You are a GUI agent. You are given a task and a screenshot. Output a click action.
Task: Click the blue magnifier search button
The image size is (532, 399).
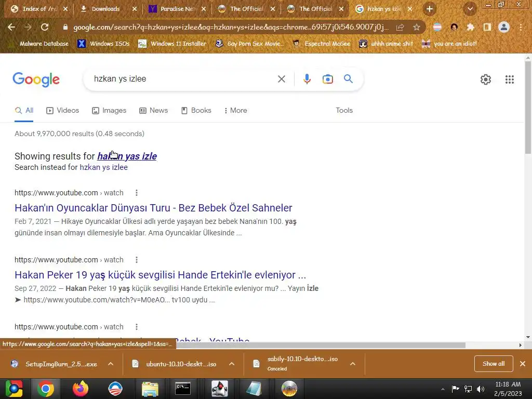(348, 79)
